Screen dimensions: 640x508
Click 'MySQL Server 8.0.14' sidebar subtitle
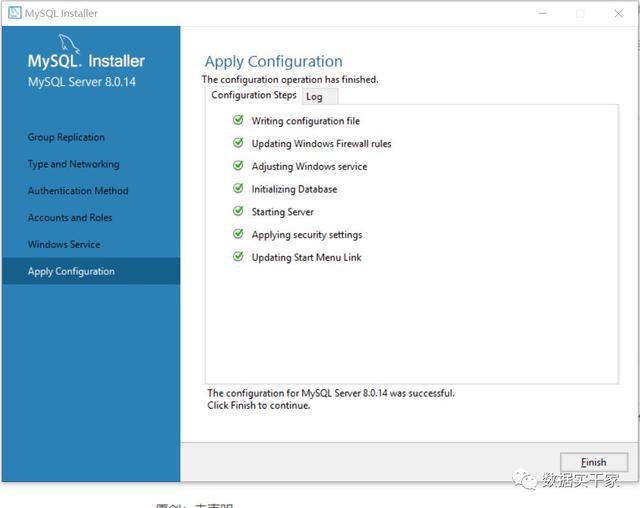tap(82, 82)
